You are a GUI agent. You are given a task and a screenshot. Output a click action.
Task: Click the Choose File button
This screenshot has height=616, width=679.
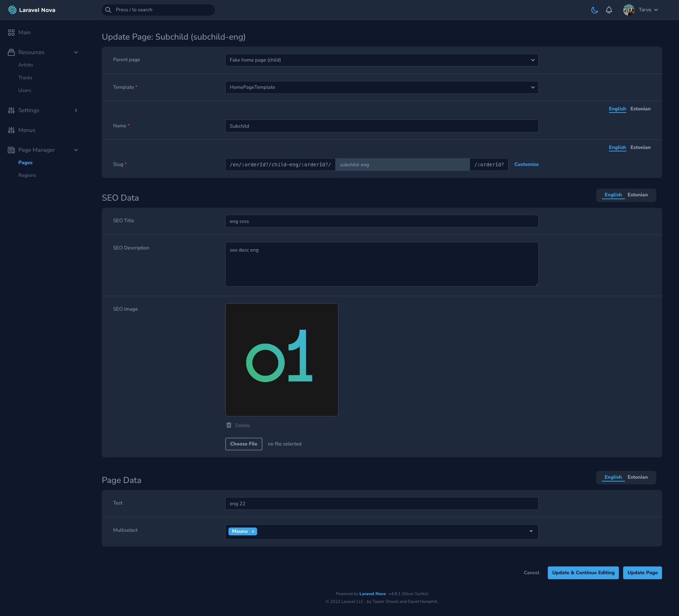pyautogui.click(x=243, y=444)
